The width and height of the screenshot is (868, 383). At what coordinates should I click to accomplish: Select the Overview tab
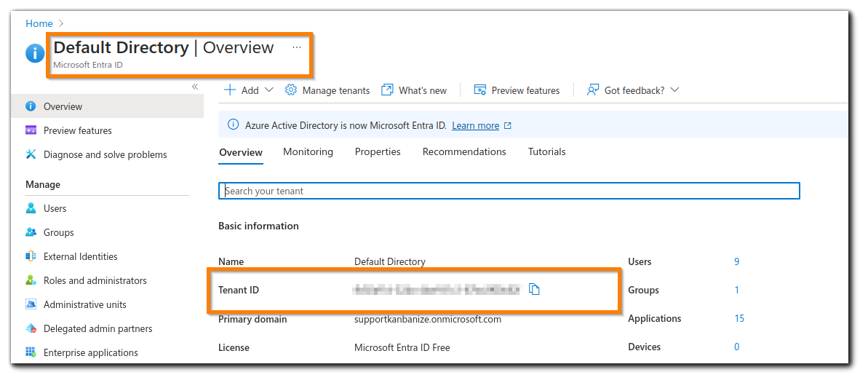241,152
